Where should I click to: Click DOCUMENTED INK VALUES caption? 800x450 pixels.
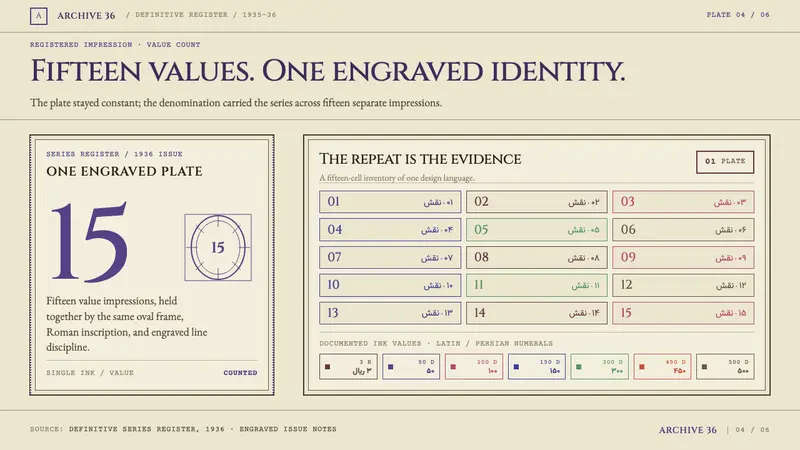tap(436, 343)
